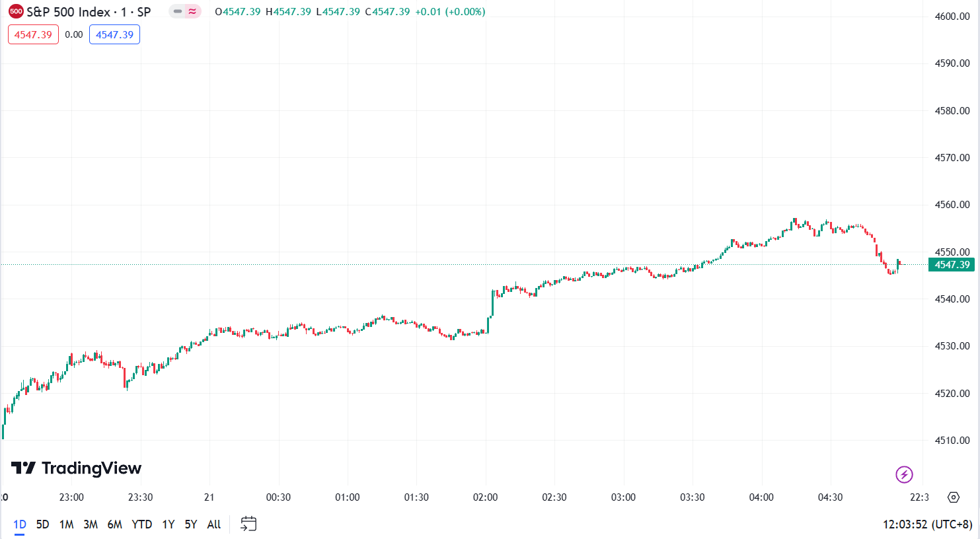The image size is (980, 539).
Task: Click the green 4547.39 current price label
Action: [x=952, y=265]
